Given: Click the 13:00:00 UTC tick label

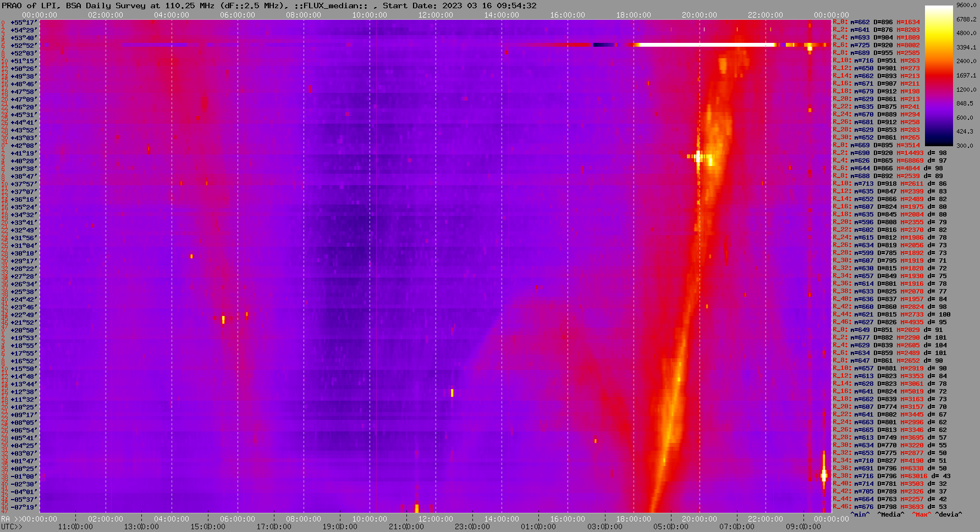Looking at the screenshot, I should [x=141, y=527].
